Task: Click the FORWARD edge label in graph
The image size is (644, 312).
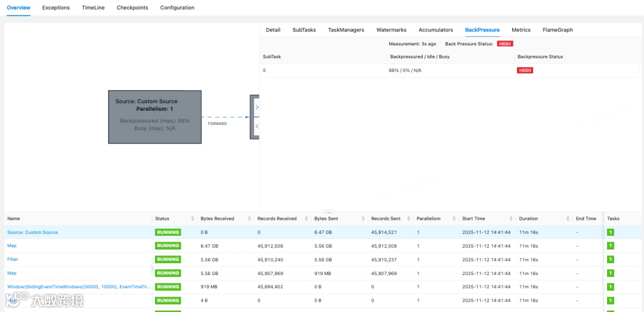Action: point(217,124)
